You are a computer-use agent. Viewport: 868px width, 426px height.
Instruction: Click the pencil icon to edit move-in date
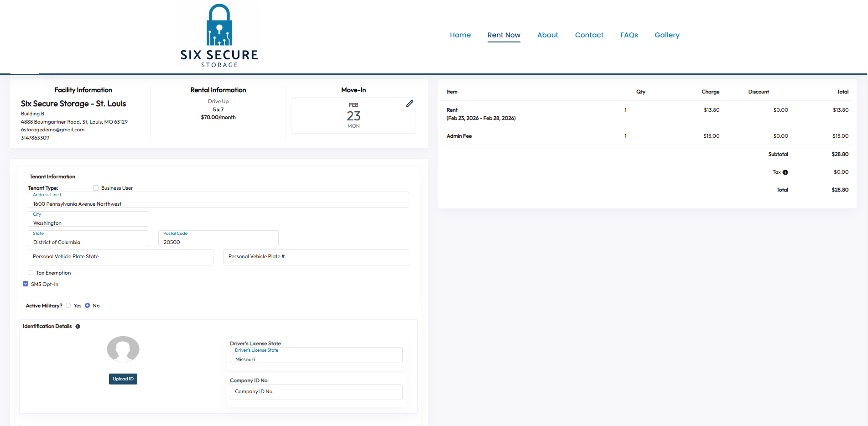410,104
